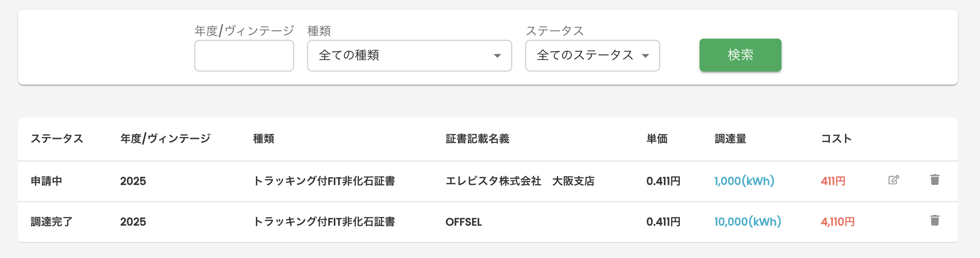
Task: Click the 調達量 column header
Action: 730,139
